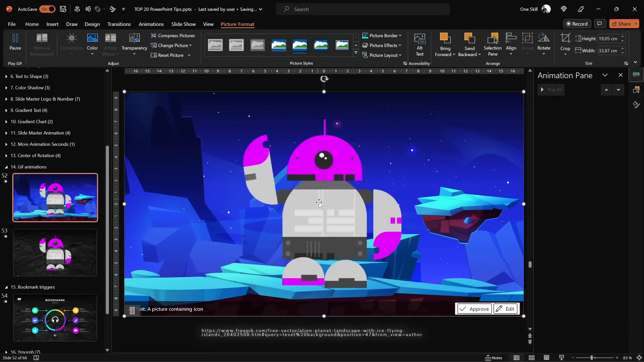Pause the GIF playback in the ribbon
Viewport: 644px width, 362px height.
(x=15, y=42)
